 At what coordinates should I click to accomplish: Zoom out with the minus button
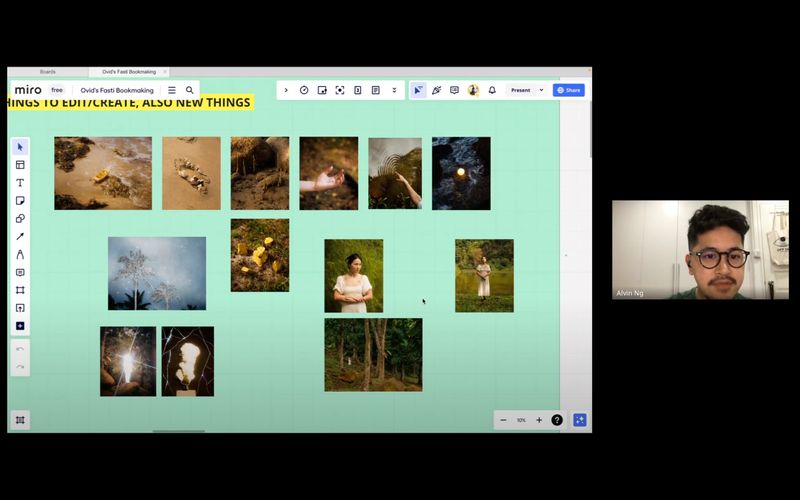[504, 420]
